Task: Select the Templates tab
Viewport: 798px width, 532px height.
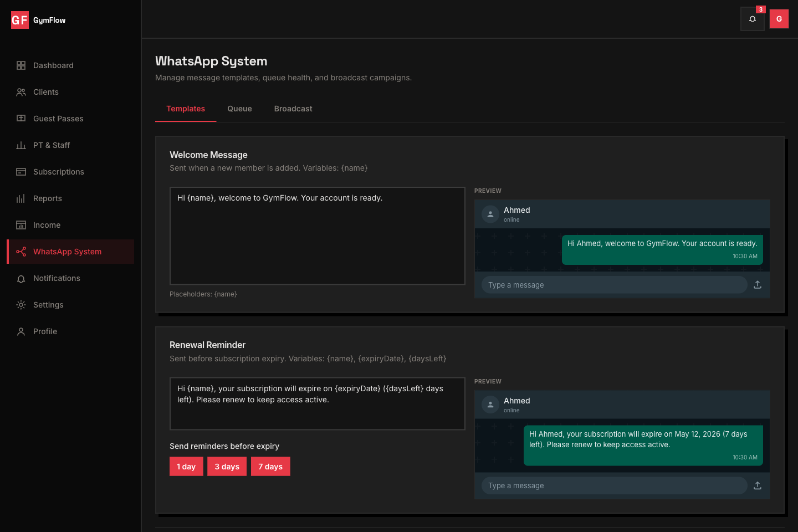Action: point(186,109)
